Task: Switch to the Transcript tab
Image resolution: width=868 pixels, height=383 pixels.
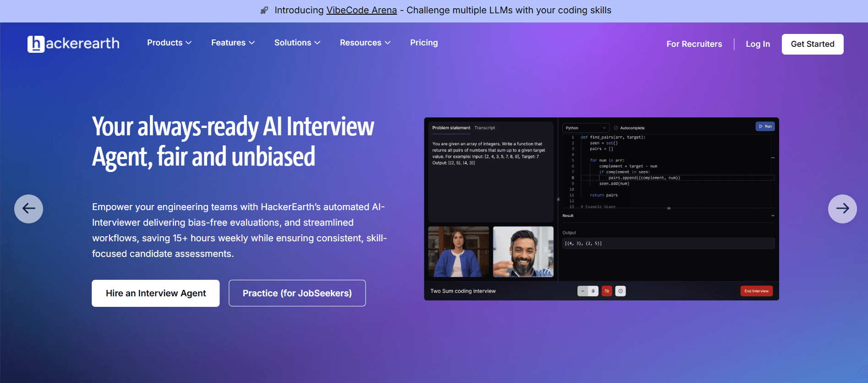Action: pos(484,128)
